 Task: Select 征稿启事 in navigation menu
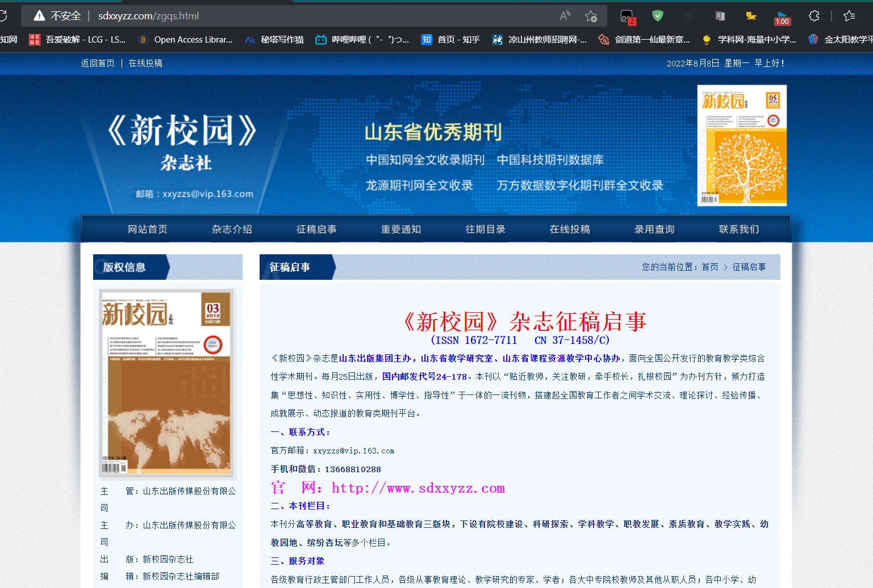click(x=316, y=229)
